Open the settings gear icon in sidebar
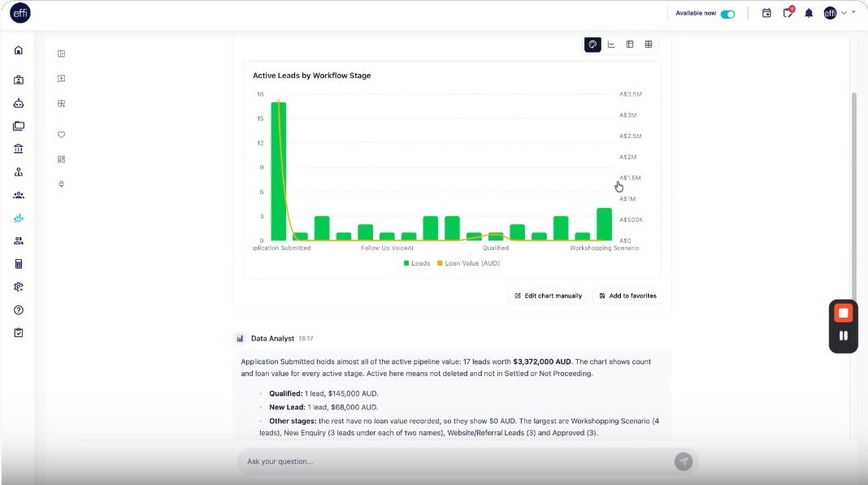The width and height of the screenshot is (868, 485). click(x=18, y=287)
